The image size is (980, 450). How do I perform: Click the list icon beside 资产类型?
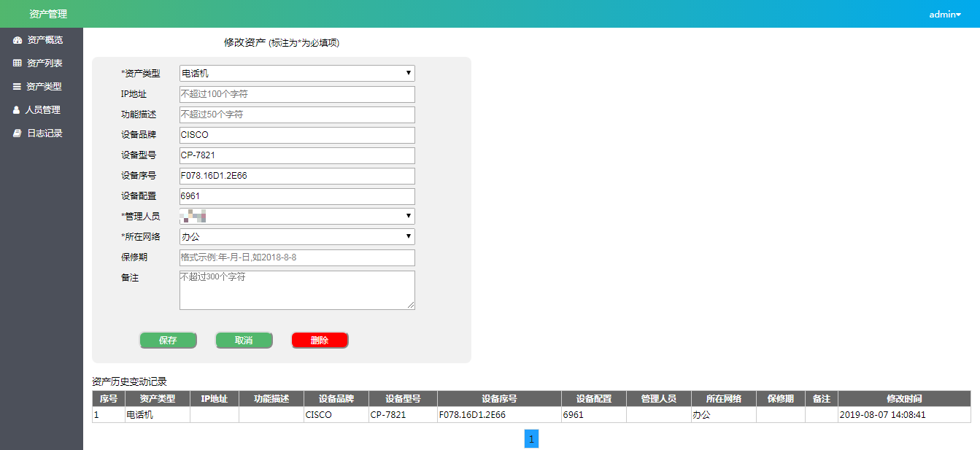pos(18,87)
